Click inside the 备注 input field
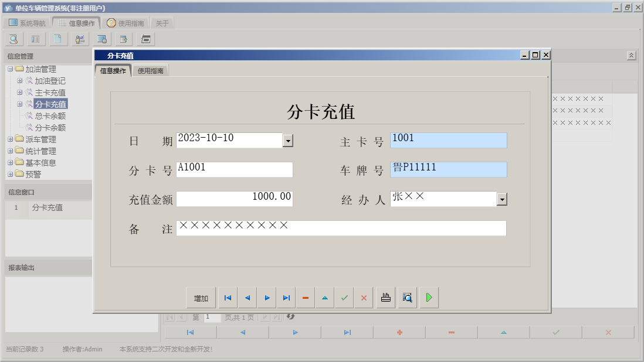Viewport: 644px width, 362px height. (340, 228)
